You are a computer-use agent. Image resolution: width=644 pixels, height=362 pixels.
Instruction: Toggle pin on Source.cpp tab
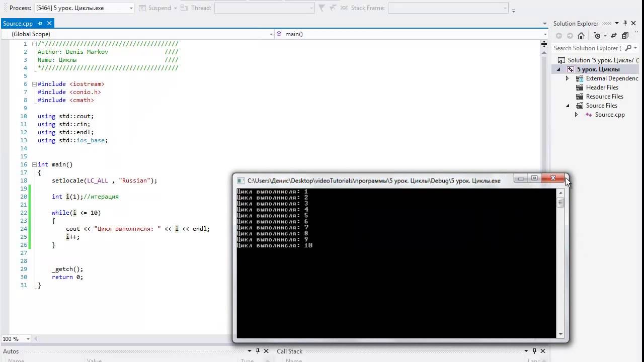pos(40,24)
